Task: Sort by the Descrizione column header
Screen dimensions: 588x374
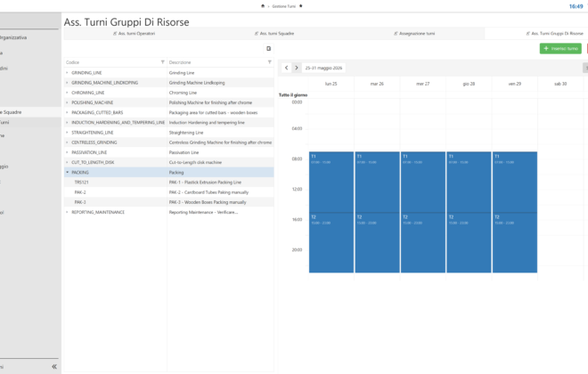Action: [x=180, y=62]
